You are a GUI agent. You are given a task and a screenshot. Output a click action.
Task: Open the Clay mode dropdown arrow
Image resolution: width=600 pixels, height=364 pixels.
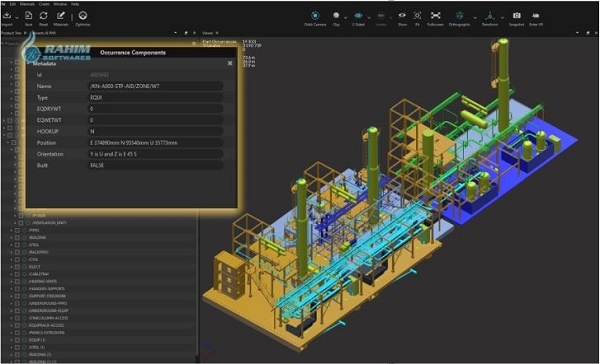tap(346, 17)
